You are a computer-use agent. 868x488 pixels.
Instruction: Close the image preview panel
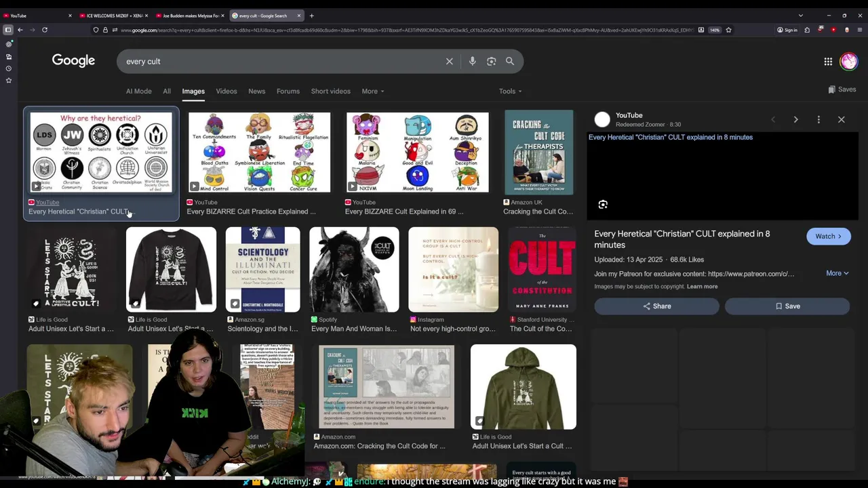(842, 120)
